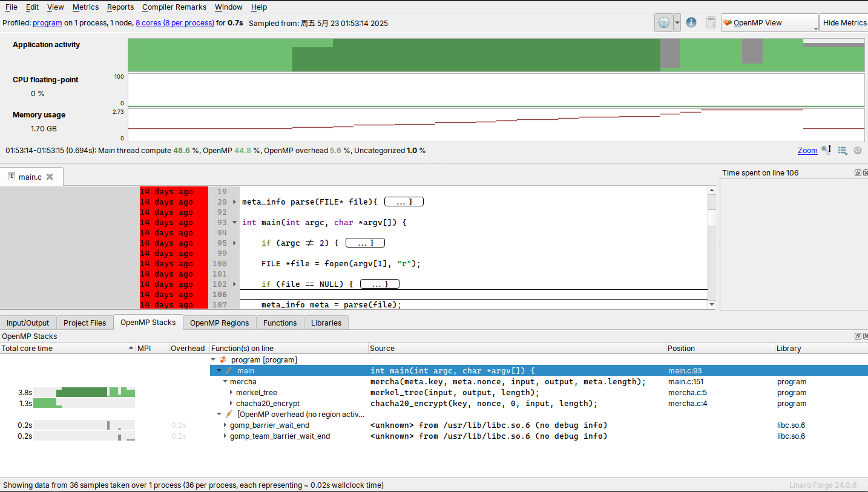Switch to the Functions tab

click(x=280, y=323)
